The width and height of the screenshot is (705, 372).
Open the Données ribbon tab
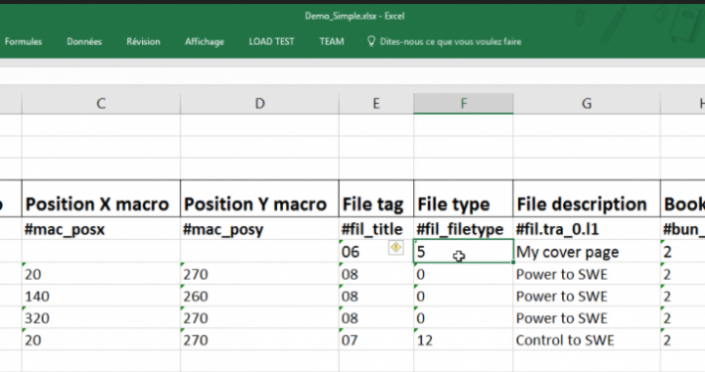coord(84,41)
